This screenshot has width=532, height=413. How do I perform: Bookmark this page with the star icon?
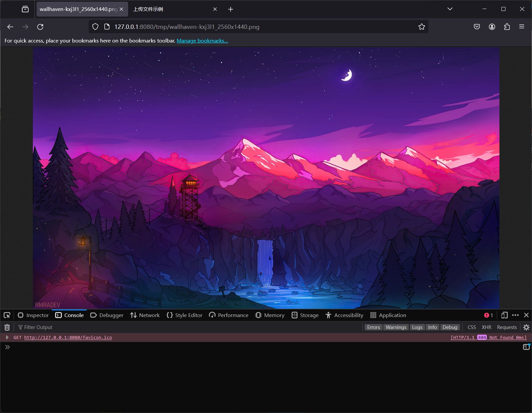click(x=421, y=27)
